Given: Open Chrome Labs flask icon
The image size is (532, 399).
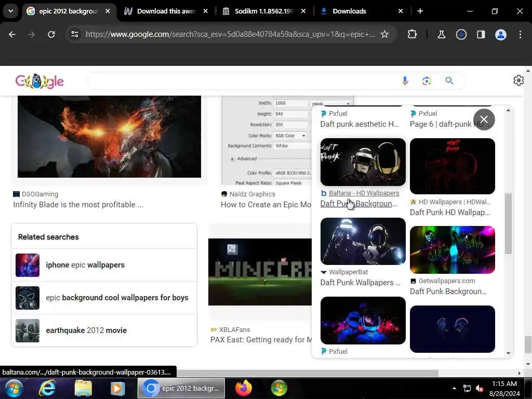Looking at the screenshot, I should (x=442, y=34).
